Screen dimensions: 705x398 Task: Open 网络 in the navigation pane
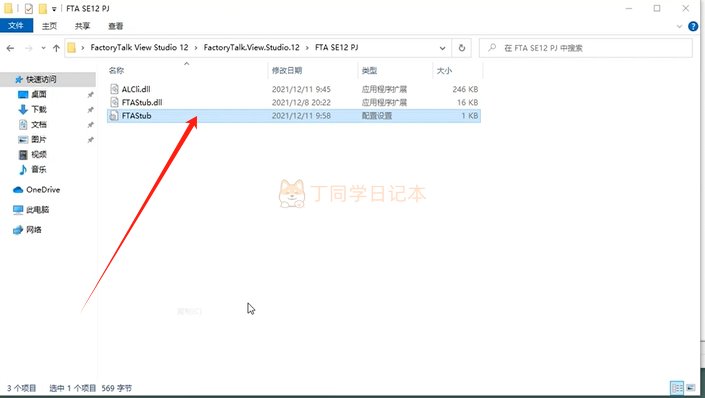[x=33, y=229]
